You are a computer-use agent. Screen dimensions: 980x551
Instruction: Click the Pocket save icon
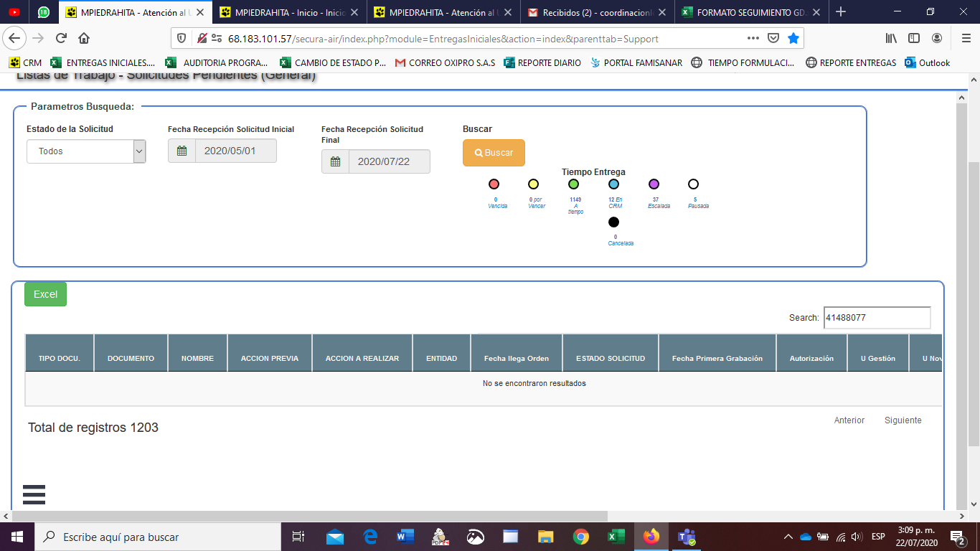point(773,38)
